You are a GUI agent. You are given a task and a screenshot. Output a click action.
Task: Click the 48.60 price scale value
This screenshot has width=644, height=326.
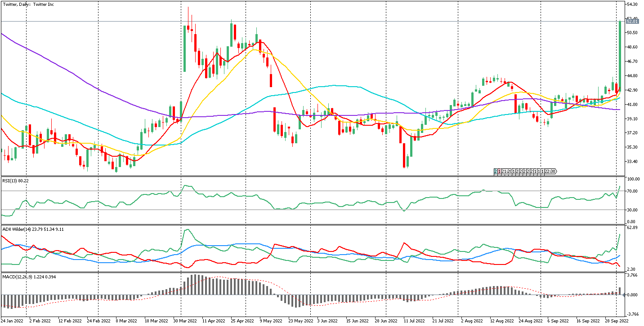pyautogui.click(x=632, y=47)
